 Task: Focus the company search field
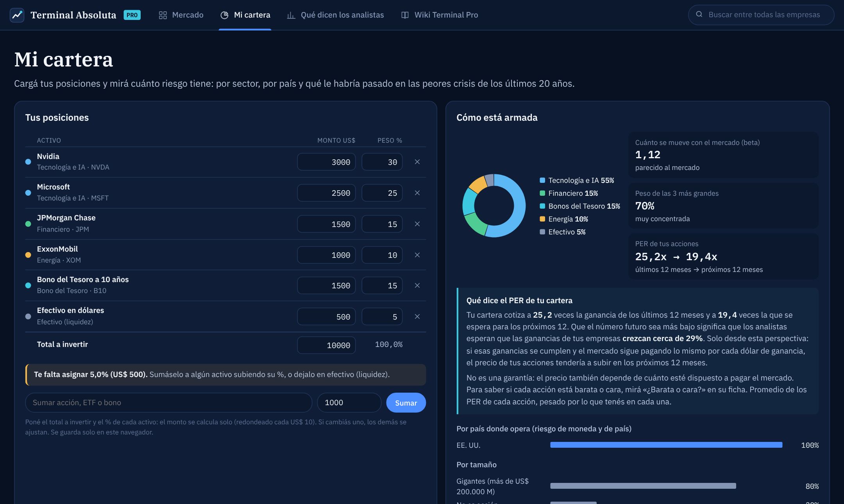tap(761, 15)
